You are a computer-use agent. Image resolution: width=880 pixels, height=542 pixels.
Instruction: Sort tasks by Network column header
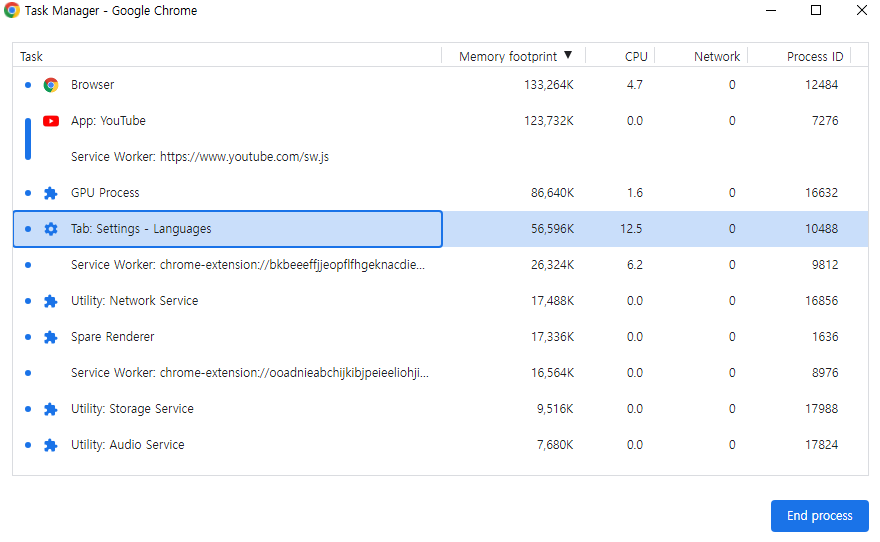tap(717, 57)
